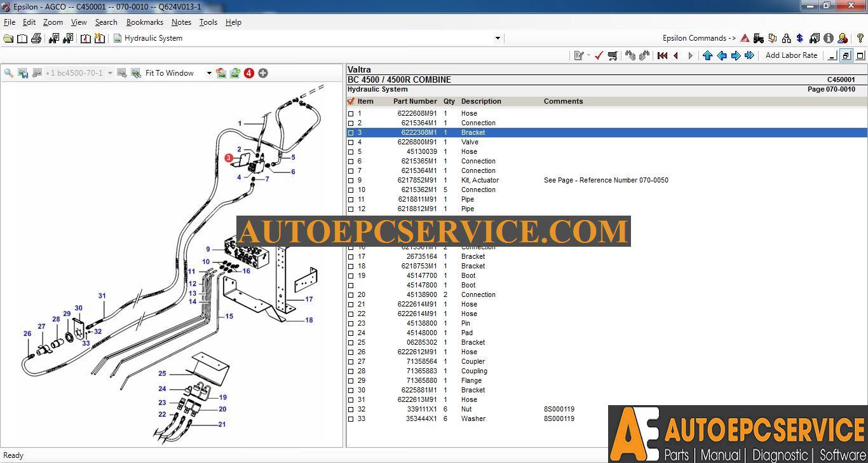Image resolution: width=868 pixels, height=463 pixels.
Task: Click the blue up arrow
Action: click(708, 55)
